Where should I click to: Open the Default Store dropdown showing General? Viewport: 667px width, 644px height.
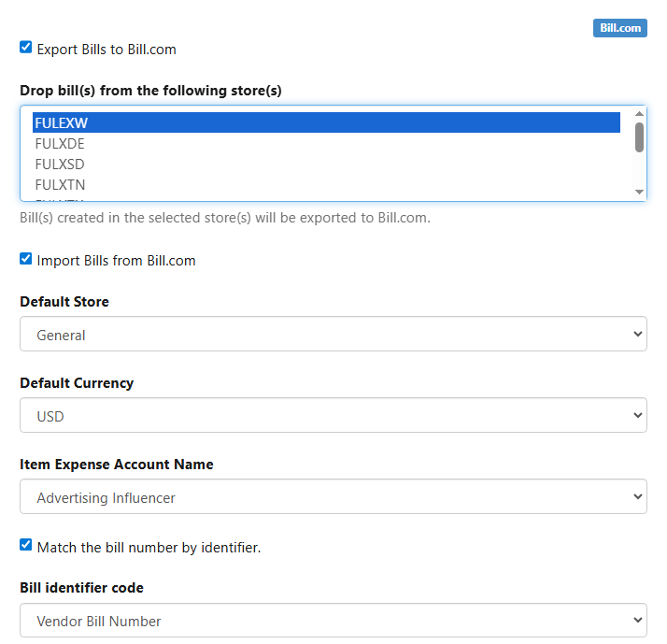point(333,335)
